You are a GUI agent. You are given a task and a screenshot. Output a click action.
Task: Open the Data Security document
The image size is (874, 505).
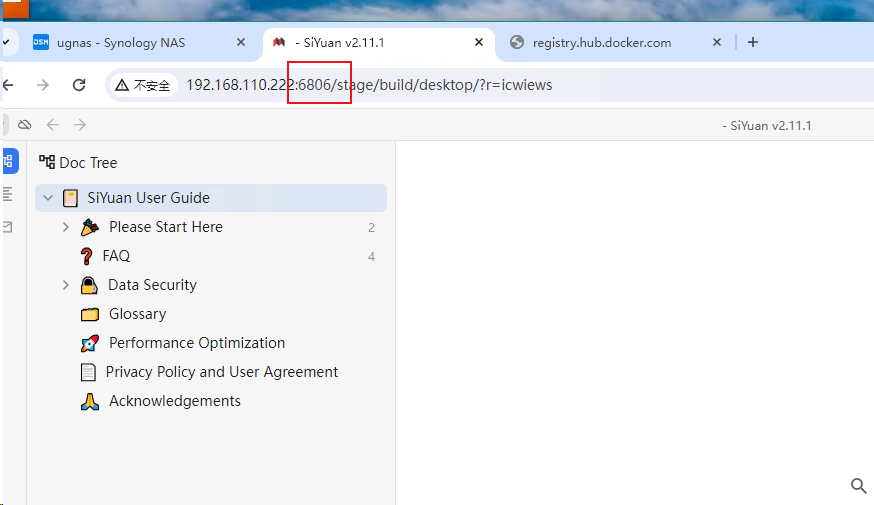pos(152,285)
